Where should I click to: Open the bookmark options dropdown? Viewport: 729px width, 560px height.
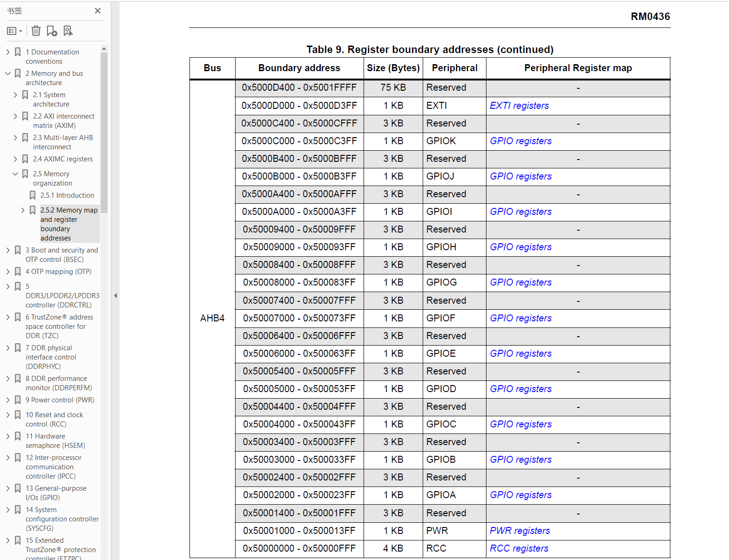(x=15, y=31)
